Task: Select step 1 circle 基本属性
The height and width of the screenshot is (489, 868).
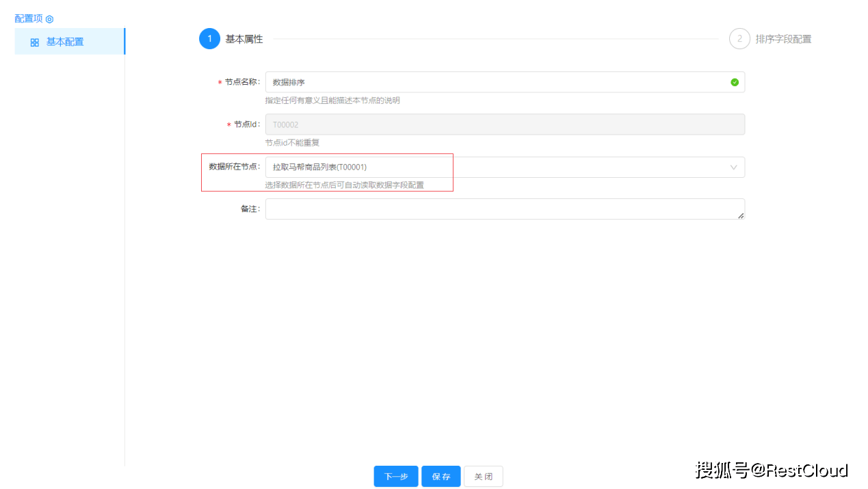Action: (209, 39)
